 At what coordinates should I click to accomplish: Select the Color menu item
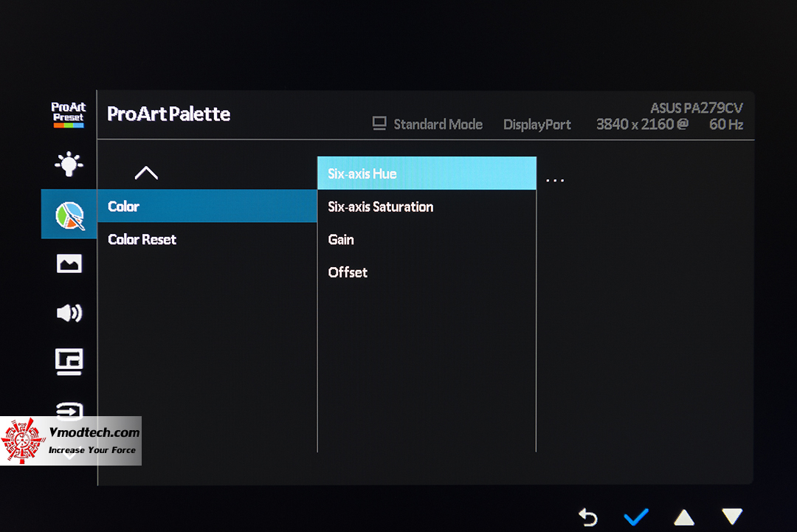click(207, 207)
